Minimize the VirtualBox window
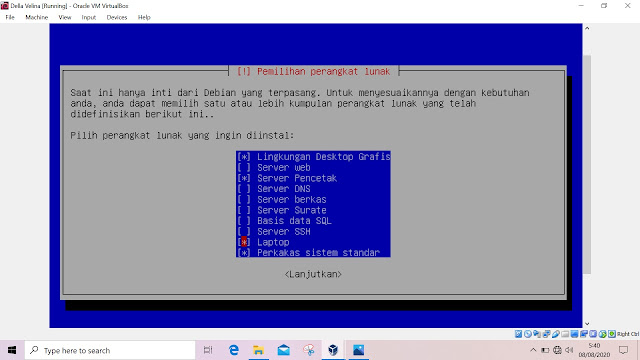640x360 pixels. pyautogui.click(x=581, y=6)
